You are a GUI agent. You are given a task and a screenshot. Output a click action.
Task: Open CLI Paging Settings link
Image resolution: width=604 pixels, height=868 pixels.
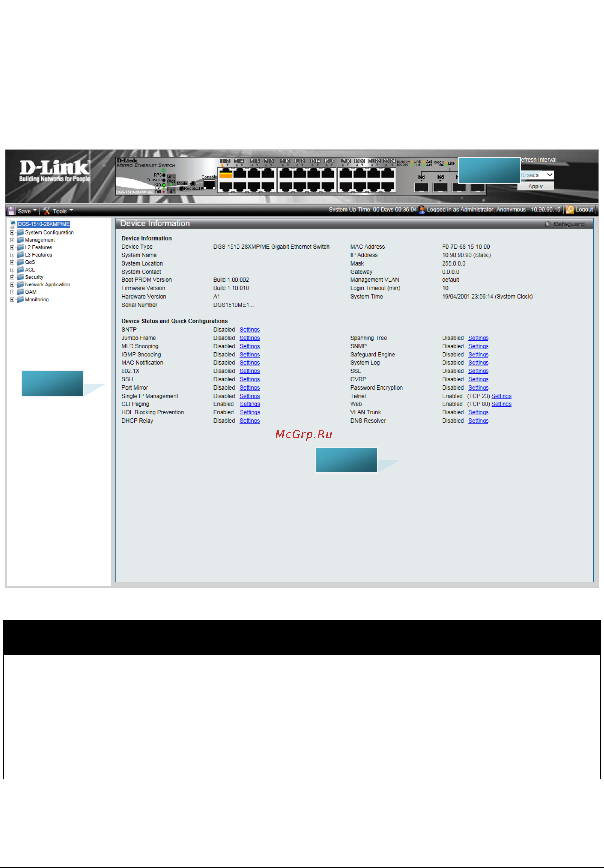point(250,404)
